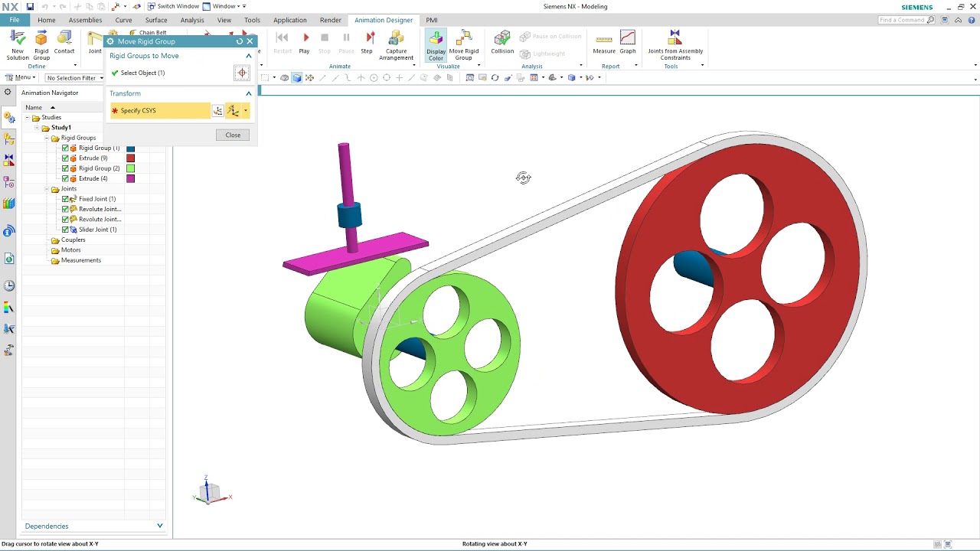Close the Move Rigid Group dialog with Close button

[x=233, y=135]
